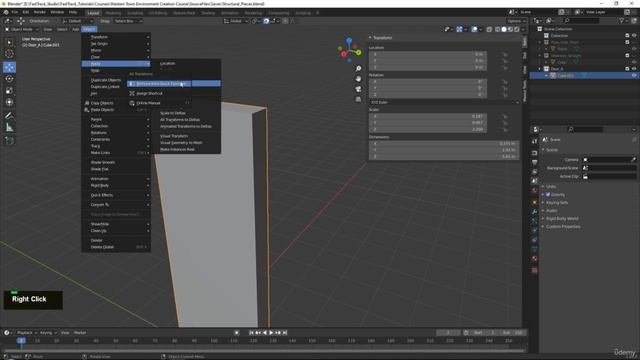Screen dimensions: 640x360
Task: Open Transform submenu in Object menu
Action: tap(116, 37)
